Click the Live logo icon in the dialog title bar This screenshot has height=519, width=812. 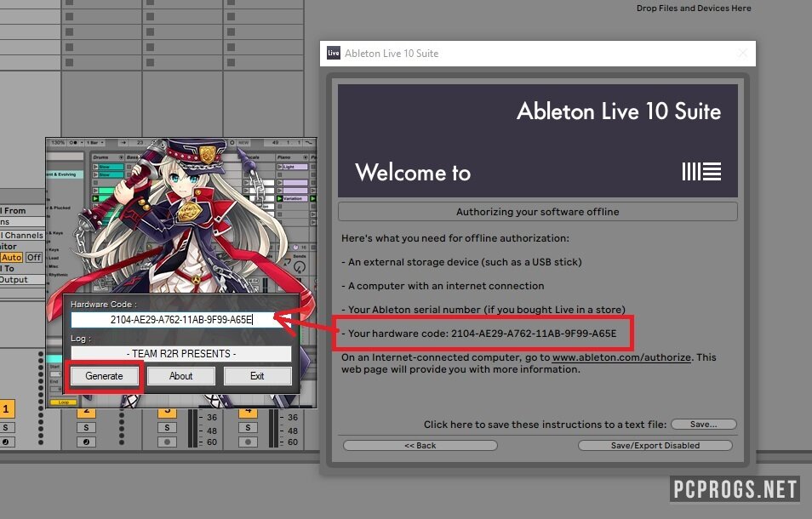(x=334, y=54)
